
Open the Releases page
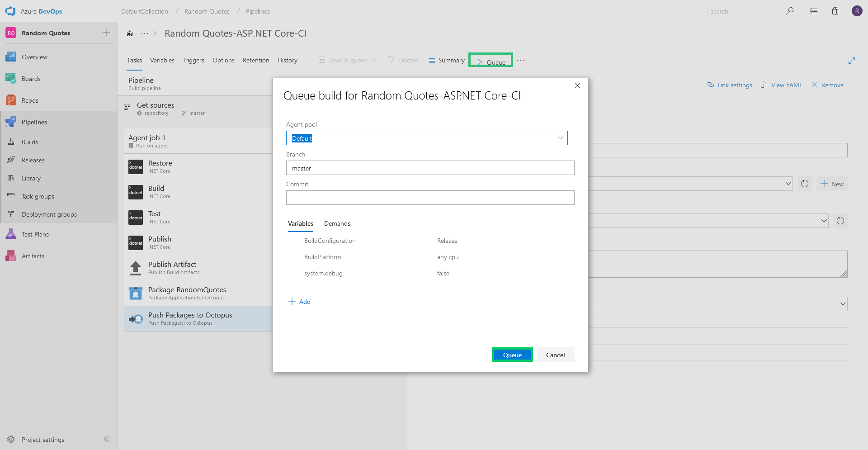(x=33, y=160)
